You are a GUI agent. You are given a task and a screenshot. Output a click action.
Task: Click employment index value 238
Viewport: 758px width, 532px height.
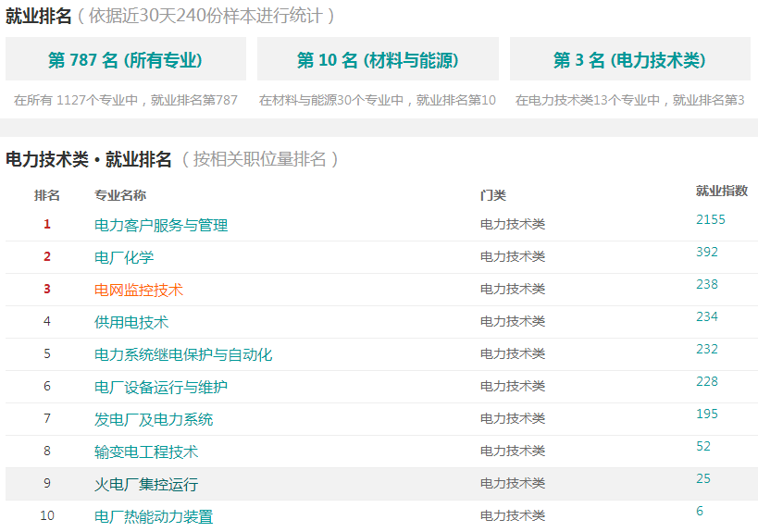707,285
